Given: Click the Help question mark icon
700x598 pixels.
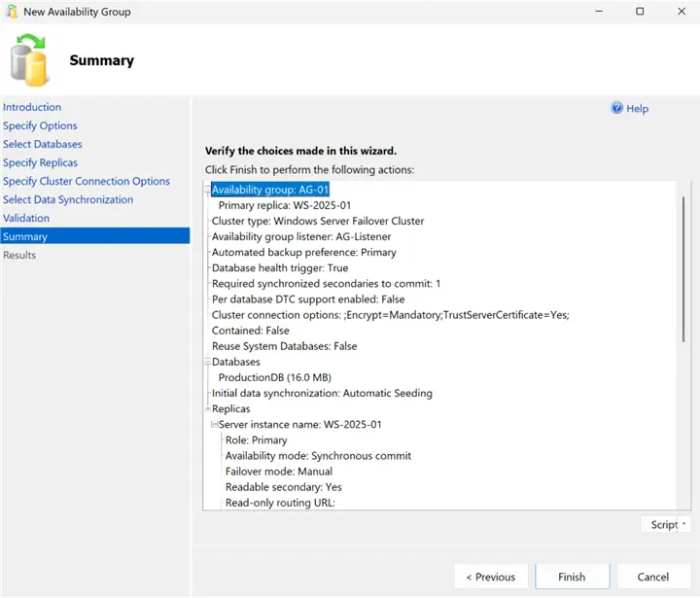Looking at the screenshot, I should [616, 108].
